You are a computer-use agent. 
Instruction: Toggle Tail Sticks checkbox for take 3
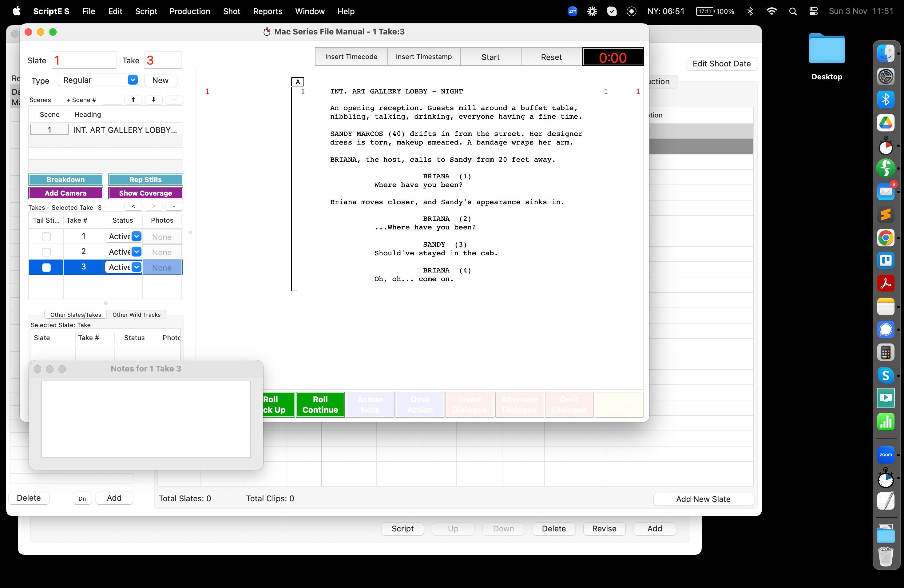point(46,268)
